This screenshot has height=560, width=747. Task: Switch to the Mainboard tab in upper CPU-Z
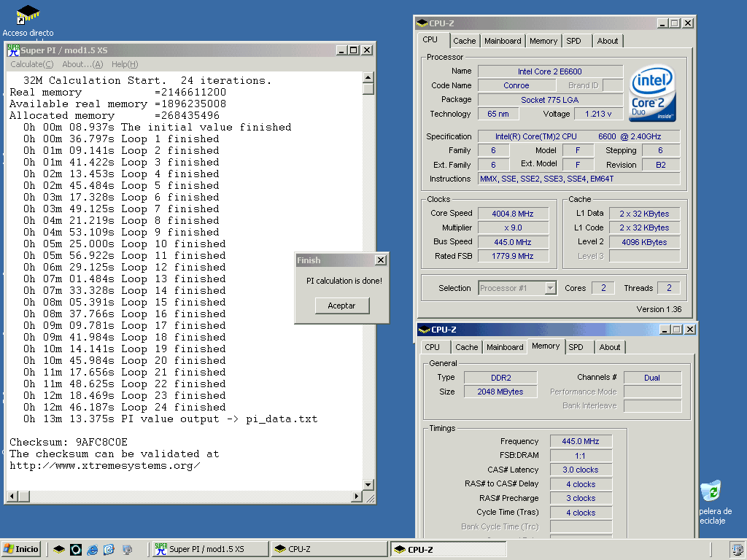(503, 41)
